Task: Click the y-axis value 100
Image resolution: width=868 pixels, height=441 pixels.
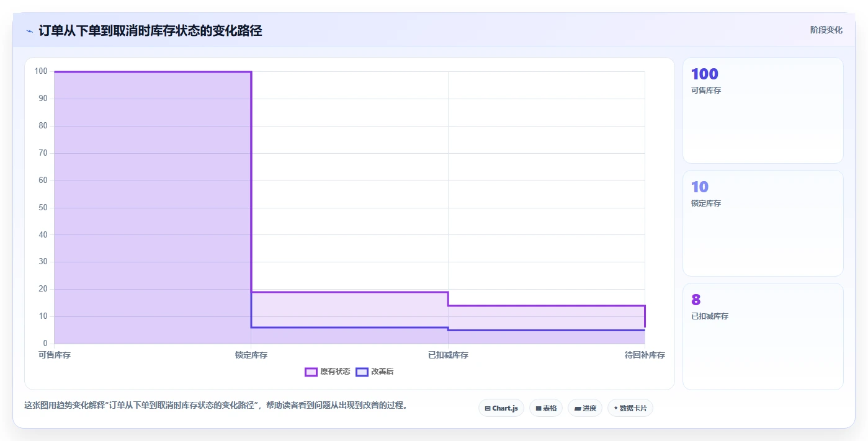Action: tap(41, 71)
